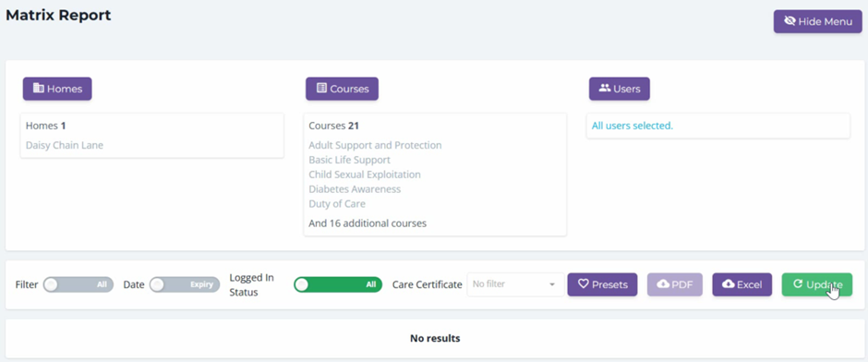Expand the And 16 additional courses list
The image size is (868, 362).
tap(368, 223)
